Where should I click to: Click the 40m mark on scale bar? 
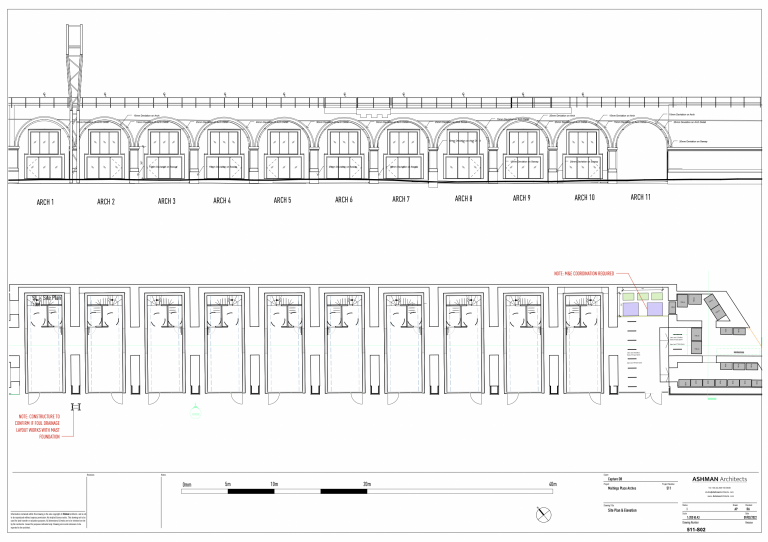[552, 484]
